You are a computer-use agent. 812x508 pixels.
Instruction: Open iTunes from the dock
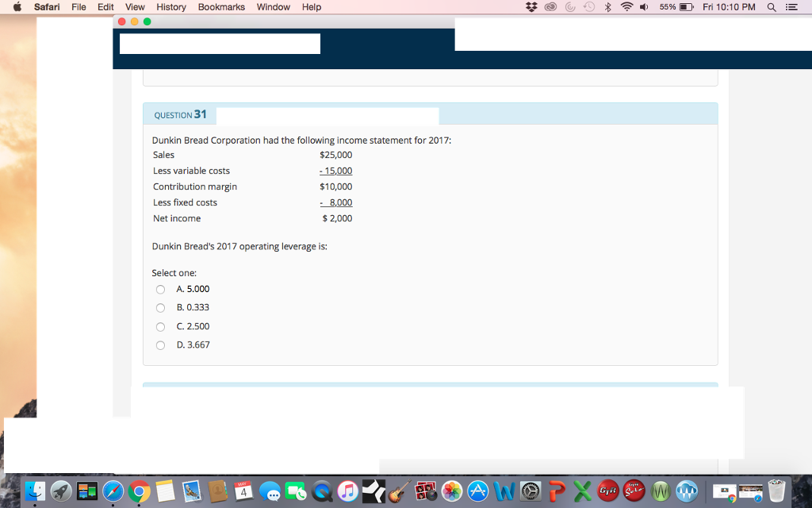click(x=347, y=491)
